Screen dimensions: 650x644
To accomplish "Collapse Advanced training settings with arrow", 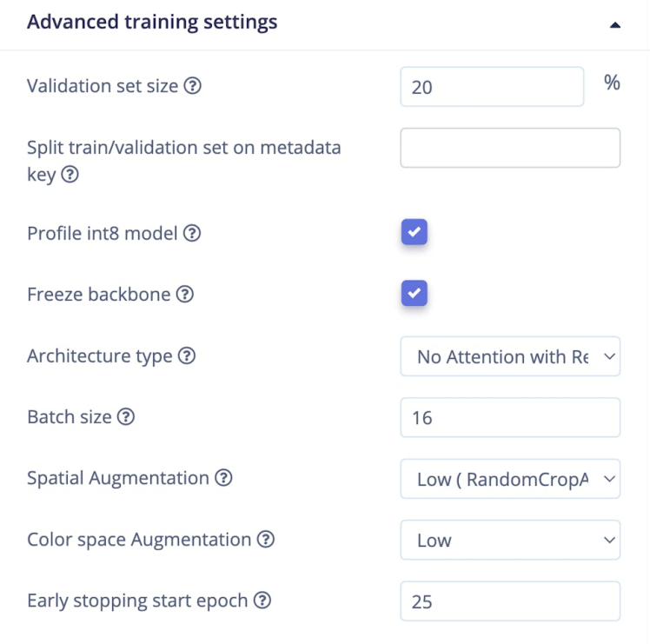I will click(615, 25).
